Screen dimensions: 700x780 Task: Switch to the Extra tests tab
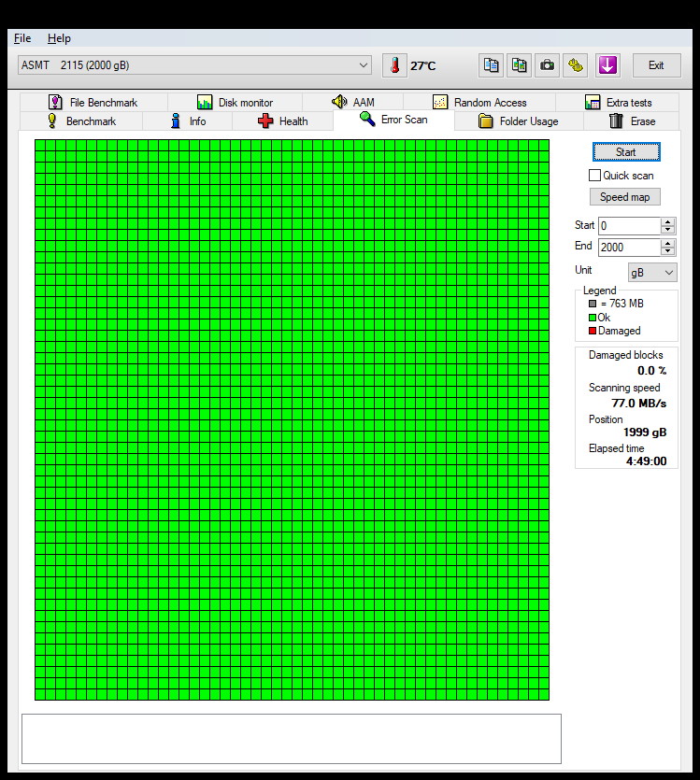pyautogui.click(x=618, y=102)
